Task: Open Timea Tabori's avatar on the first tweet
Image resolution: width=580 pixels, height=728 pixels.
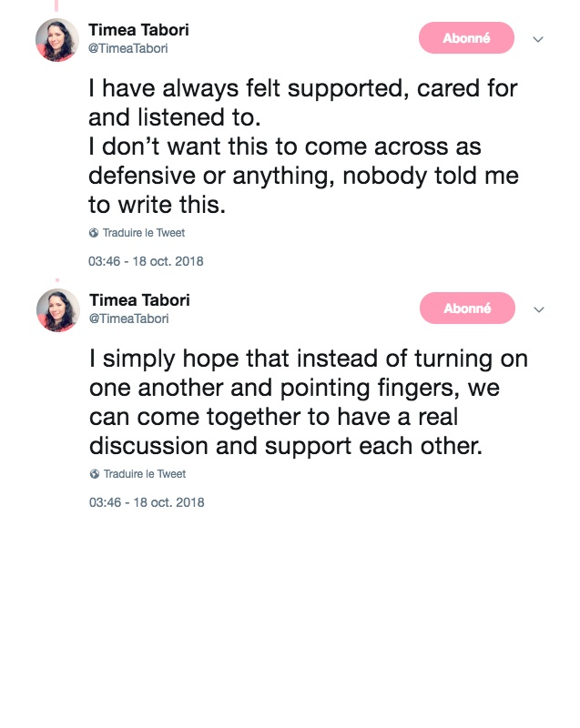Action: (x=57, y=40)
